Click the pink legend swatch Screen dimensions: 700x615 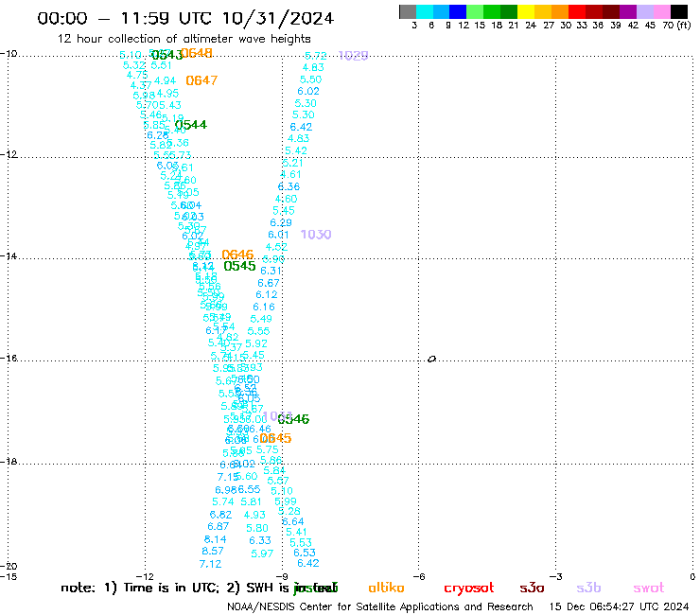coord(661,11)
